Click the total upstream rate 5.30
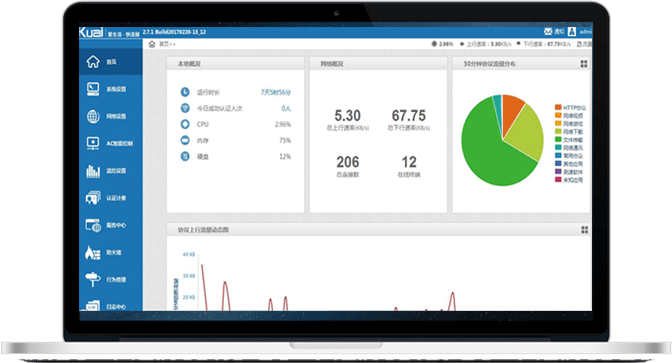Viewport: 672px width, 363px height. 348,116
